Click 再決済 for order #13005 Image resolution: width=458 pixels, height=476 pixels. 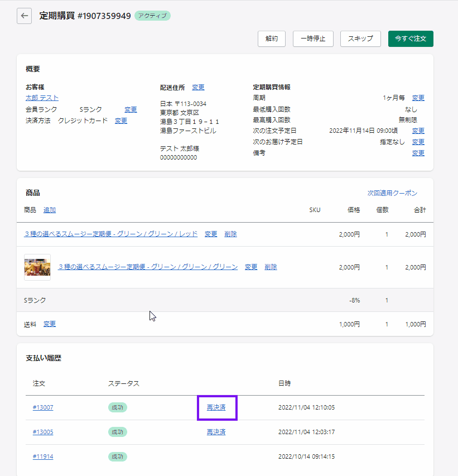coord(216,432)
